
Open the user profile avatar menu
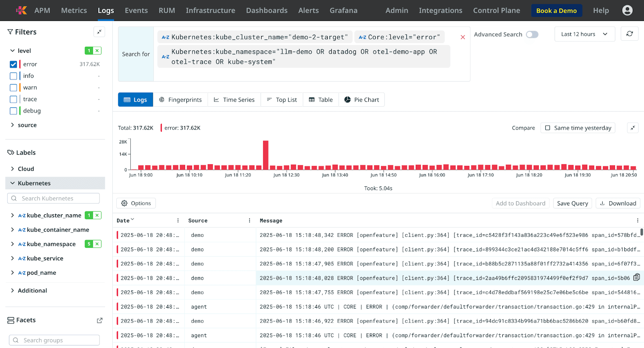coord(627,10)
